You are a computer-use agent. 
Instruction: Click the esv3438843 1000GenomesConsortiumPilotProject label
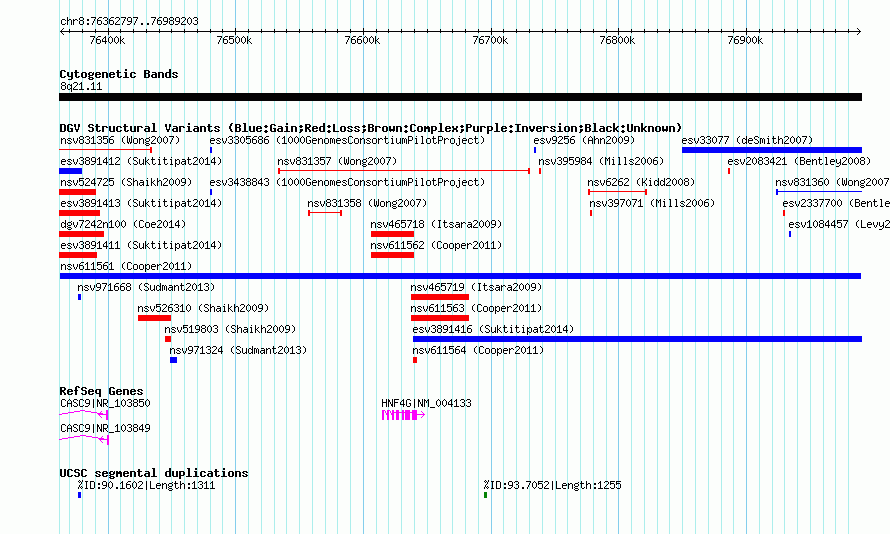pos(347,182)
